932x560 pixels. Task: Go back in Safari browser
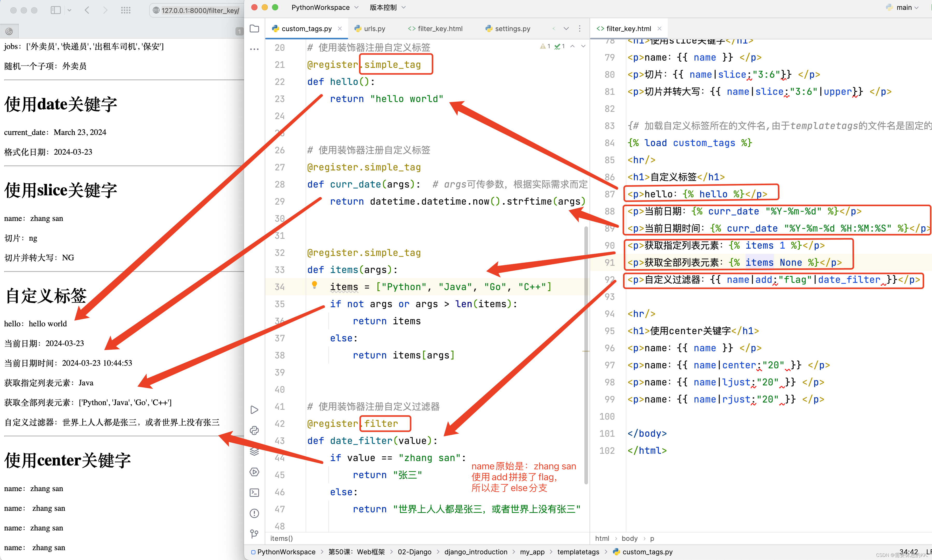pos(87,10)
